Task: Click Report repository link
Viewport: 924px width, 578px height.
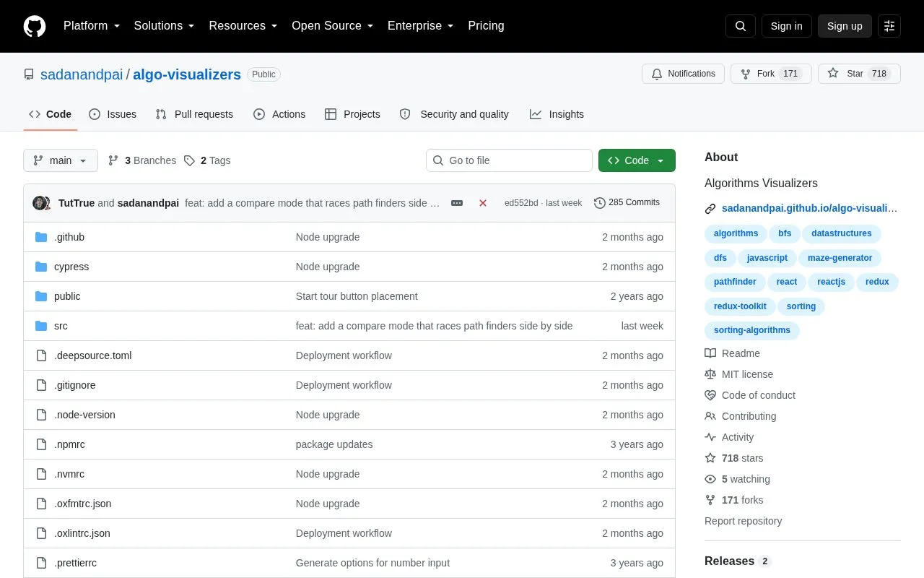Action: point(743,521)
